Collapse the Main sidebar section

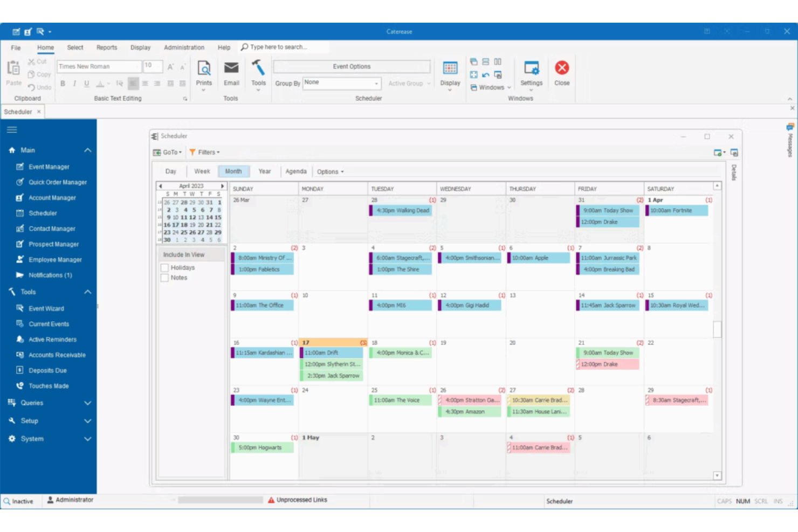pos(87,150)
